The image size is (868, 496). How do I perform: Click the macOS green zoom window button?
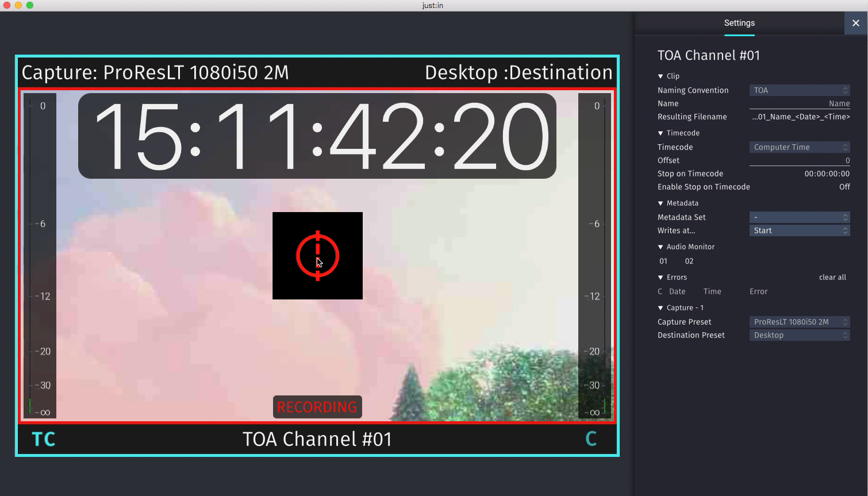[x=30, y=5]
